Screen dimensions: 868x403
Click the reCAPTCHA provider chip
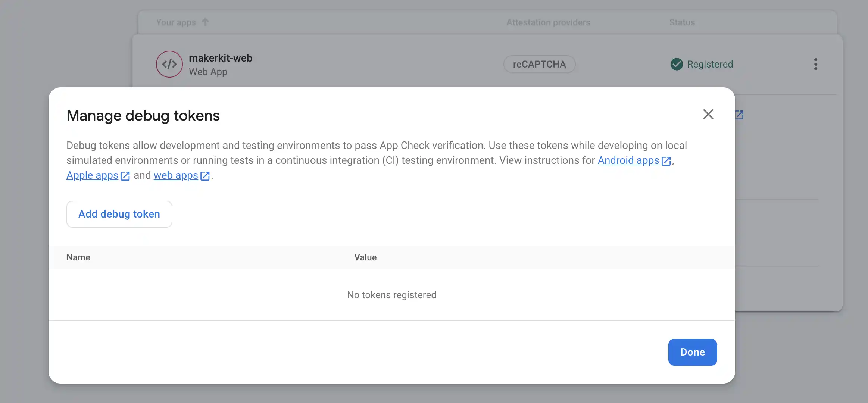[x=539, y=64]
